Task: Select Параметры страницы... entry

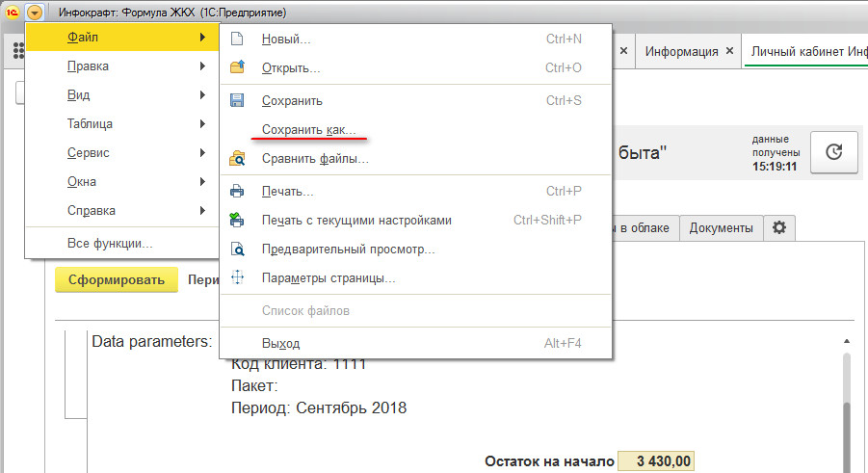Action: [x=416, y=278]
